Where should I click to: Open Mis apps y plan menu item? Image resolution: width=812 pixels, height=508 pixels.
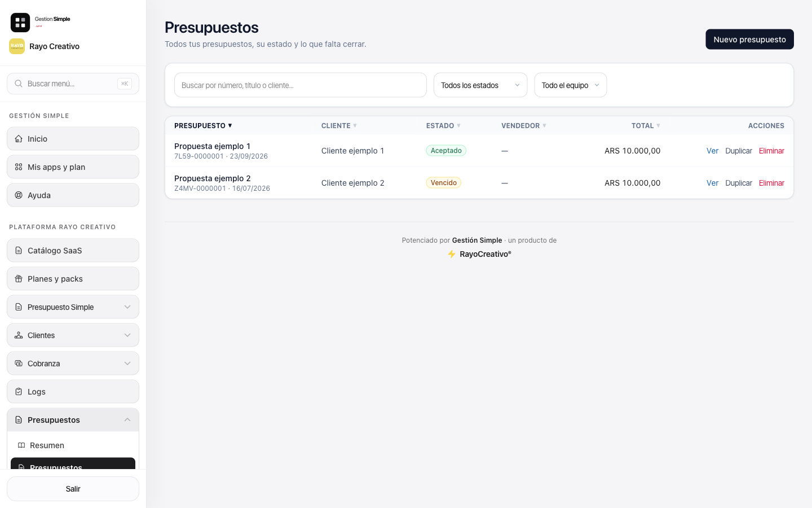(73, 167)
